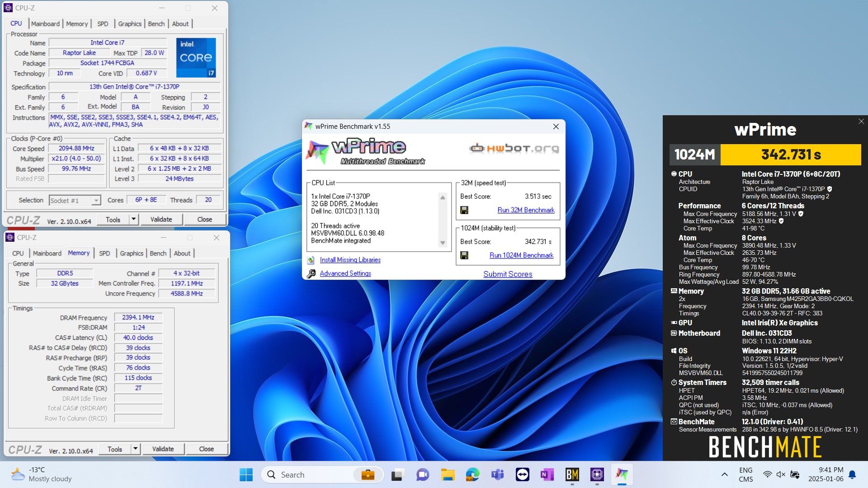The width and height of the screenshot is (868, 488).
Task: Click the 342.731 s score in BenchMate
Action: (x=791, y=155)
